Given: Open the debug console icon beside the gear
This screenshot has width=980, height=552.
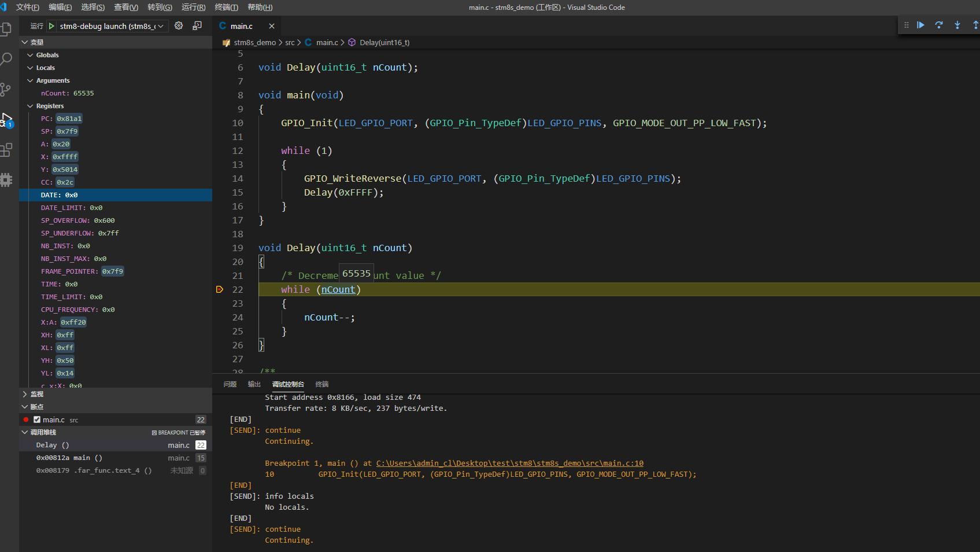Looking at the screenshot, I should pyautogui.click(x=197, y=25).
